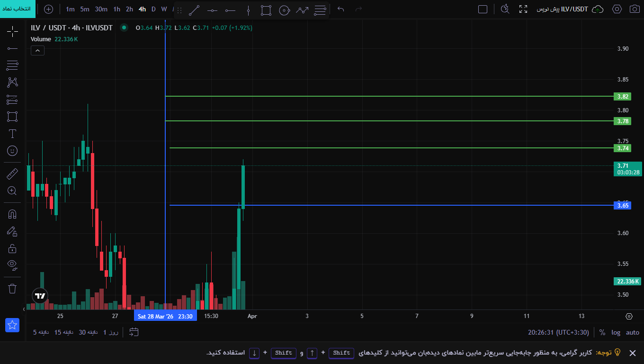The width and height of the screenshot is (644, 364).
Task: Select the 3.65 blue price line label
Action: tap(622, 205)
